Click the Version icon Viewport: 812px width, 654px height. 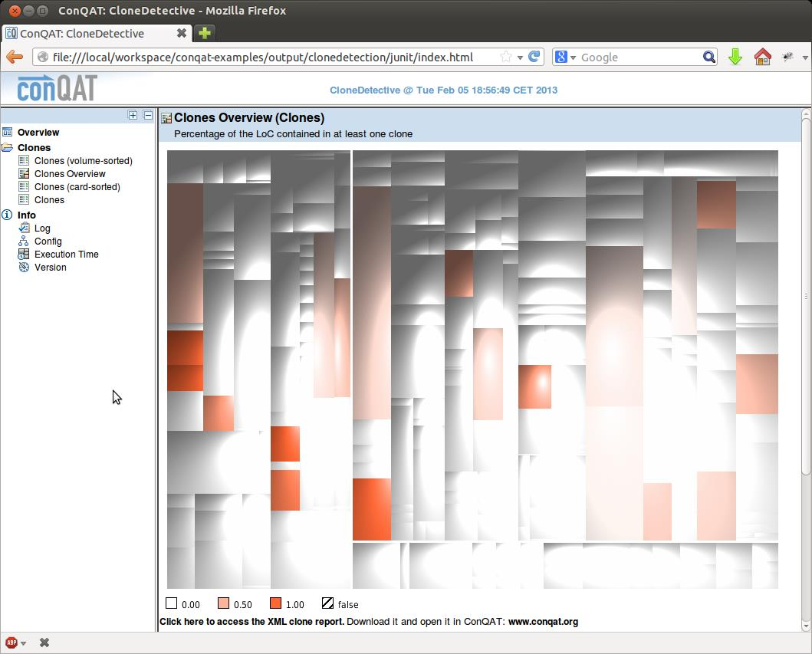(24, 267)
